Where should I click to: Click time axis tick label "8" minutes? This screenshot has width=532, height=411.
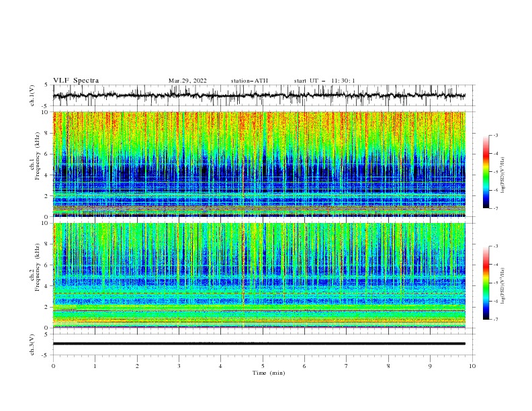coord(388,366)
